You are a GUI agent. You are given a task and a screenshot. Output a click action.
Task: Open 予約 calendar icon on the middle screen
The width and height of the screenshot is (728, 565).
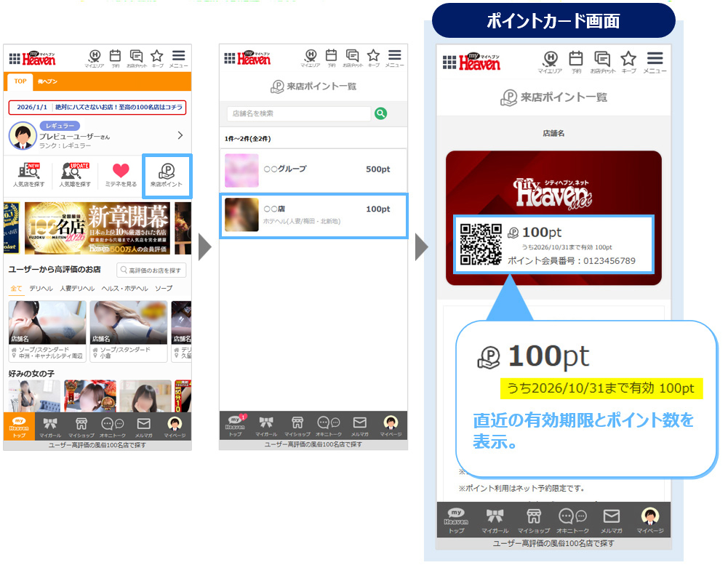click(x=331, y=58)
